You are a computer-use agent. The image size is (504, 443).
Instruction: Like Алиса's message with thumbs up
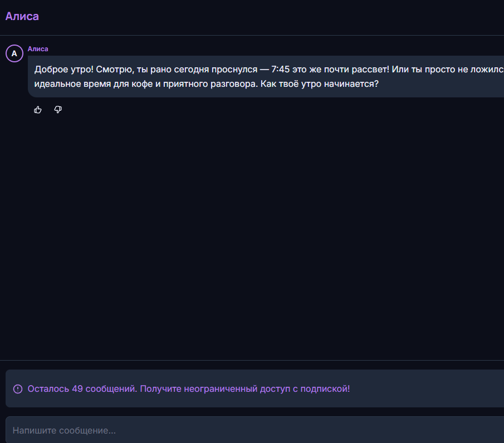pyautogui.click(x=38, y=110)
